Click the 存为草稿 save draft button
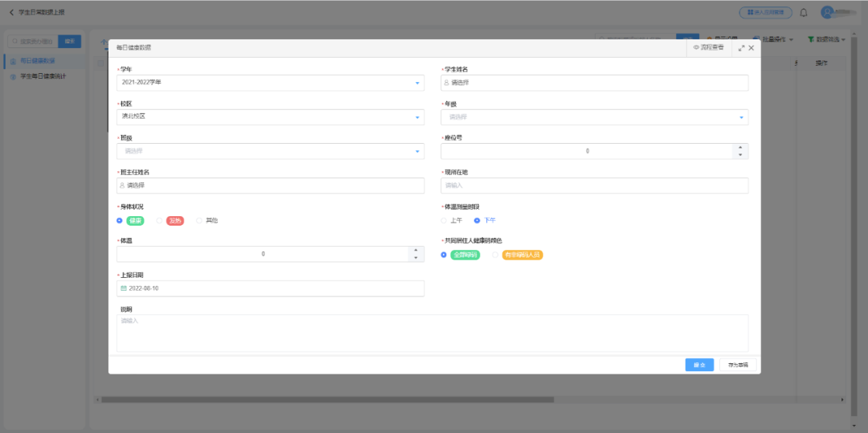This screenshot has height=433, width=868. pyautogui.click(x=737, y=365)
